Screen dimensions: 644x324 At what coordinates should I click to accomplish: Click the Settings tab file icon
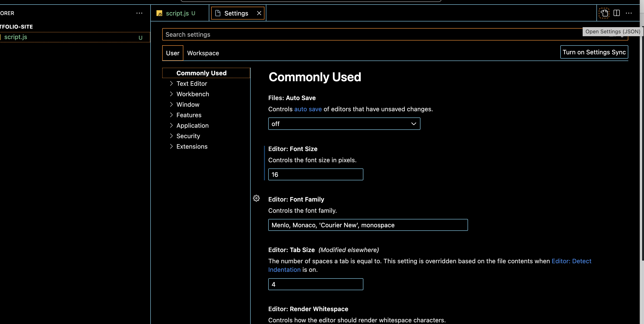click(x=218, y=13)
